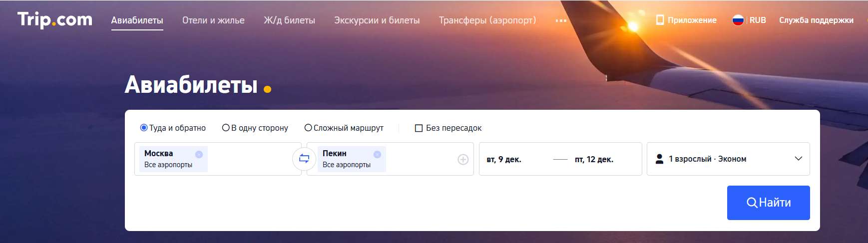
Task: Click the Москва origin field
Action: pos(218,159)
